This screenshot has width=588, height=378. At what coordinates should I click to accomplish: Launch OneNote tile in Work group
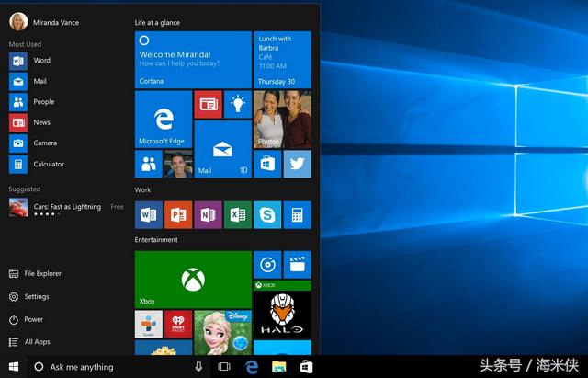(x=209, y=215)
